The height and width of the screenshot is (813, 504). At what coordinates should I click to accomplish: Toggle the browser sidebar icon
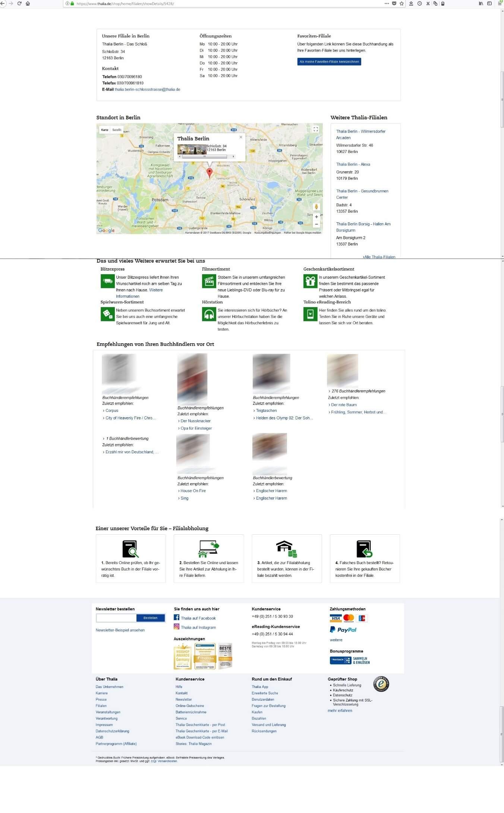coord(489,3)
